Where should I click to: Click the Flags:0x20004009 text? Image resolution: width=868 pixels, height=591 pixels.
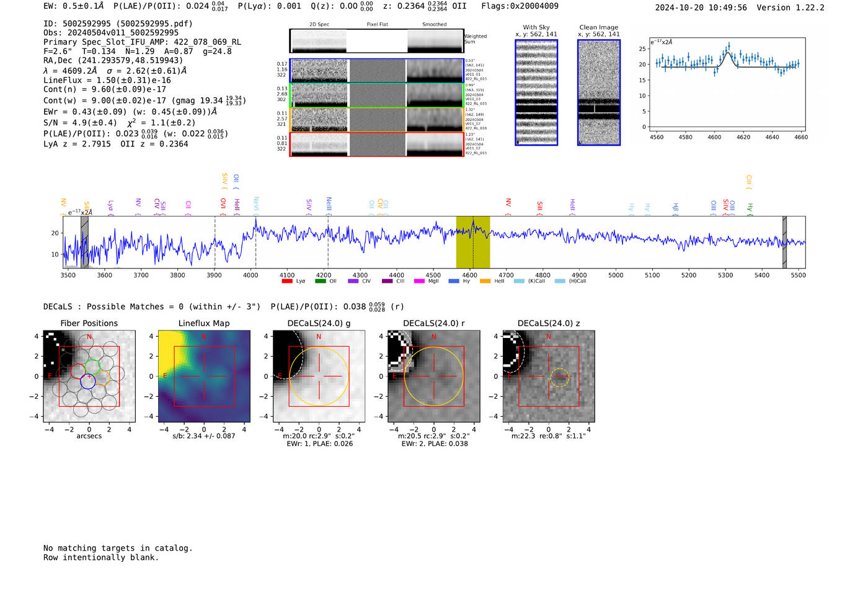point(520,6)
